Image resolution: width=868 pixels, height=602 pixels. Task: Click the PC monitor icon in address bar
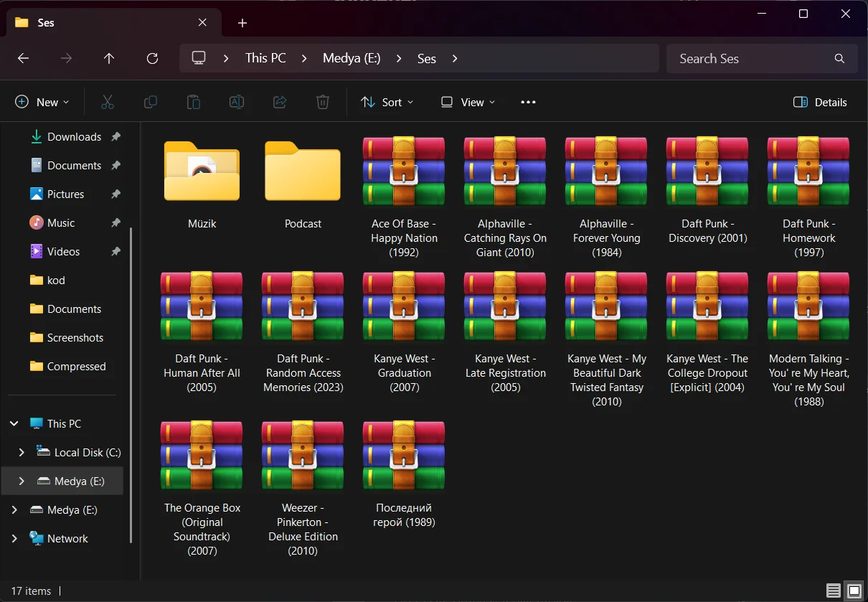tap(199, 58)
